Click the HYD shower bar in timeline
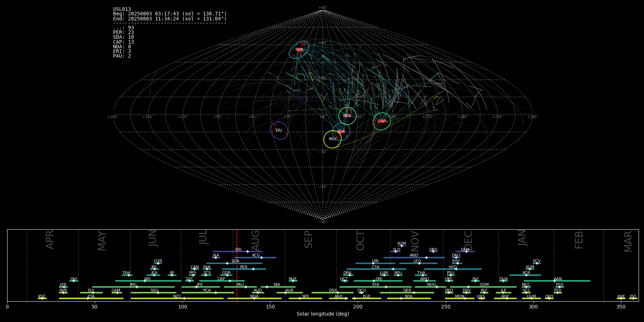 point(453,269)
